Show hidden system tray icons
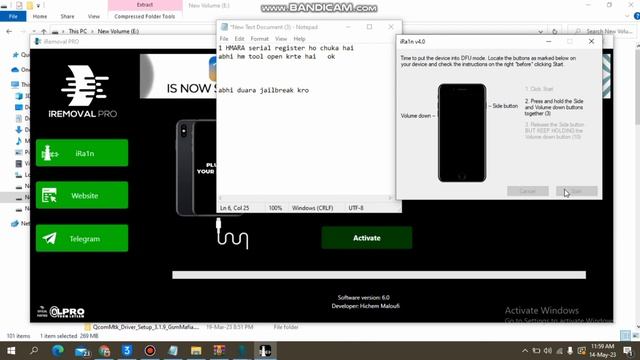The image size is (640, 360). pos(525,351)
